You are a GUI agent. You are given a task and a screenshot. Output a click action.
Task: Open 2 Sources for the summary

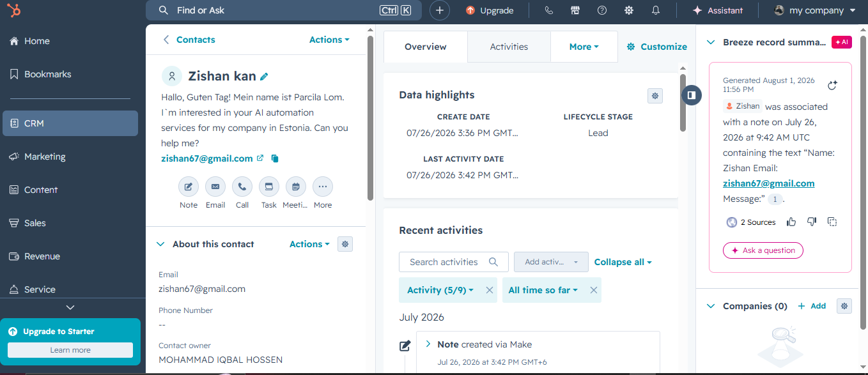tap(751, 222)
